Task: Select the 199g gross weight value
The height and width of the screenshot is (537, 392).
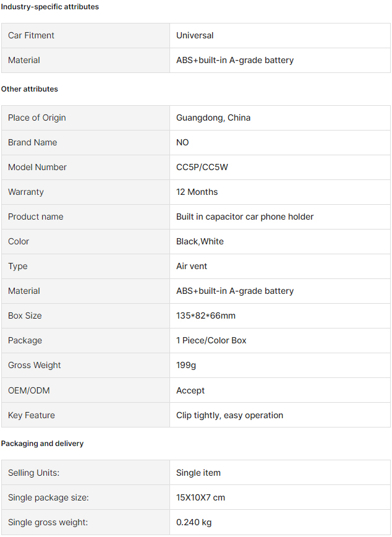Action: coord(186,366)
